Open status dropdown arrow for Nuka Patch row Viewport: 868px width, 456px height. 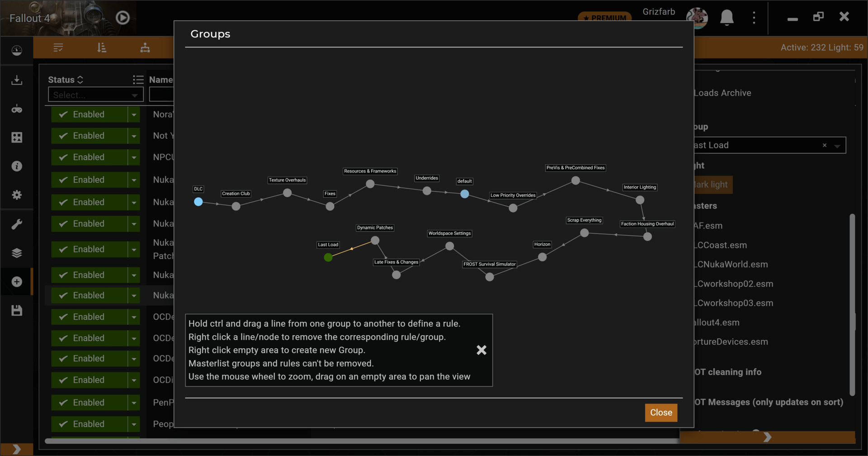(x=134, y=249)
